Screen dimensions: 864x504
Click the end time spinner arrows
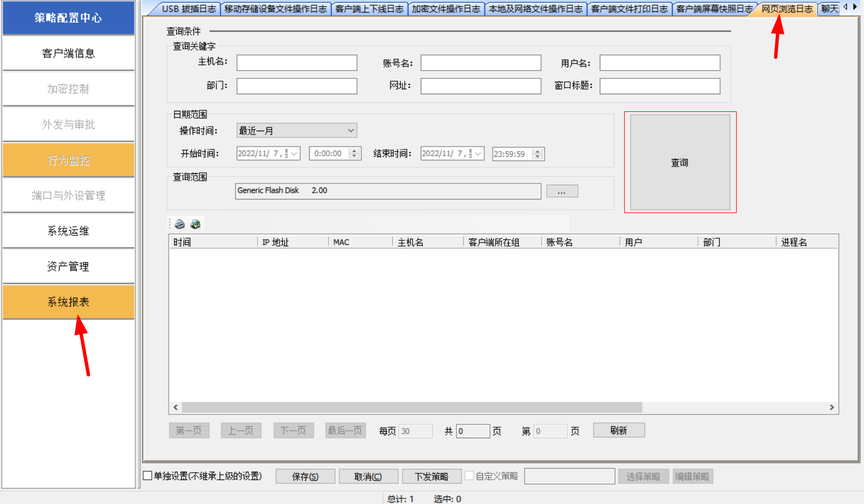click(538, 154)
